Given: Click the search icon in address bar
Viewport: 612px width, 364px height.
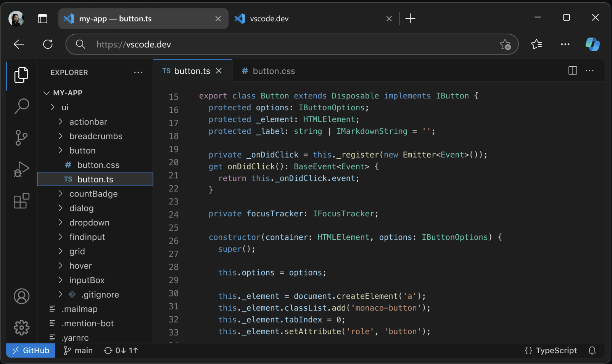Looking at the screenshot, I should coord(80,44).
